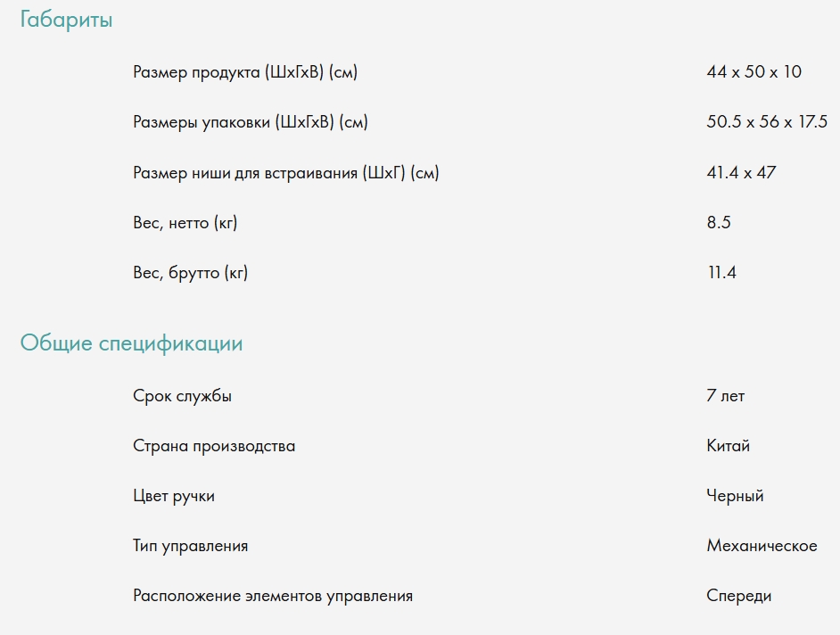Select the service life value "7 лет"
This screenshot has height=635, width=840.
click(x=725, y=395)
